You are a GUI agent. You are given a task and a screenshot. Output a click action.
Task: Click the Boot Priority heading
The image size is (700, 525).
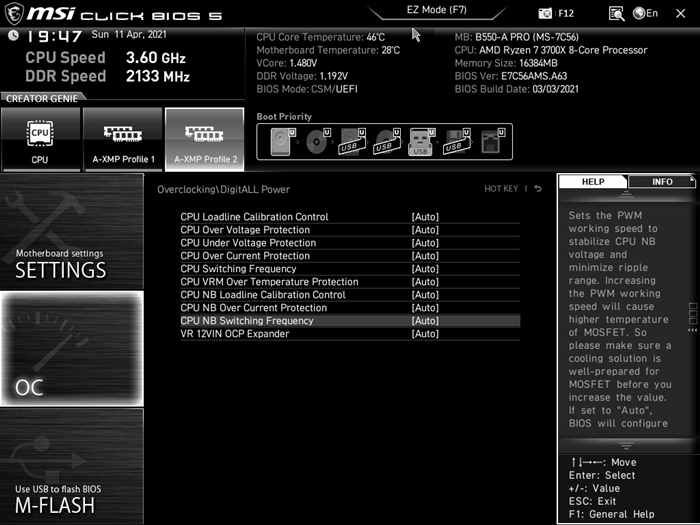click(284, 117)
